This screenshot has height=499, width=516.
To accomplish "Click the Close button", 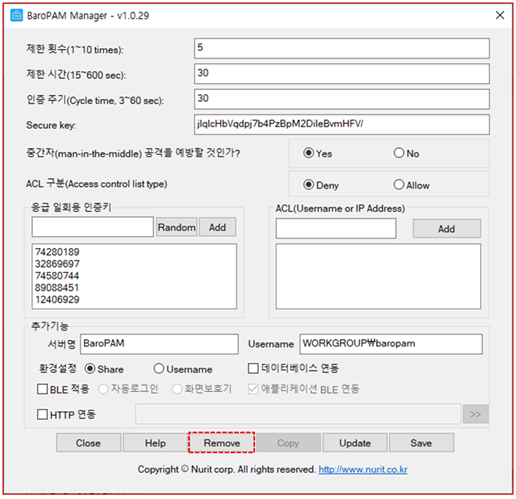I will point(88,443).
